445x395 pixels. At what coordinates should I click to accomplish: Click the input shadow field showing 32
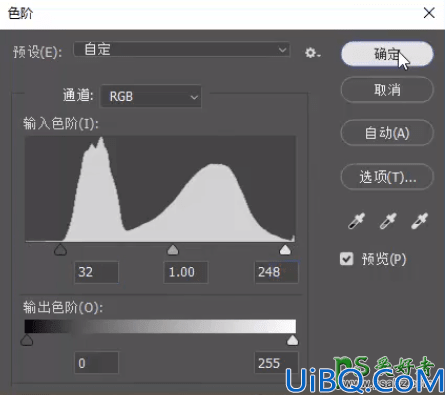coord(96,272)
